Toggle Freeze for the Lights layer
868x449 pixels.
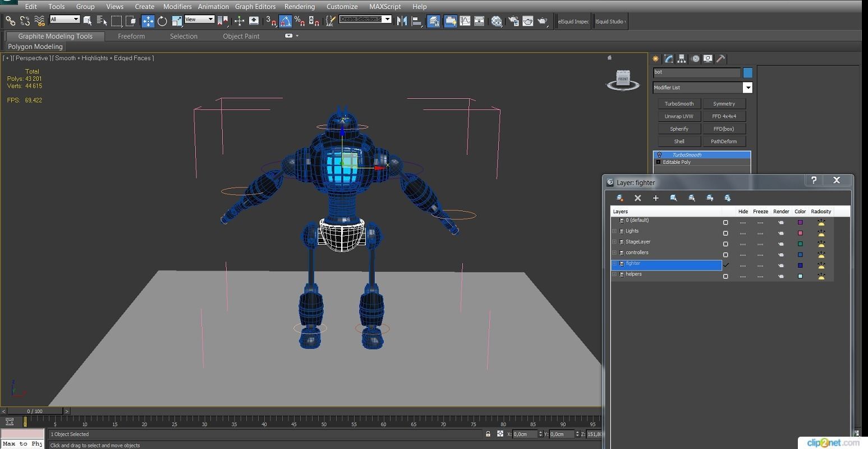760,233
